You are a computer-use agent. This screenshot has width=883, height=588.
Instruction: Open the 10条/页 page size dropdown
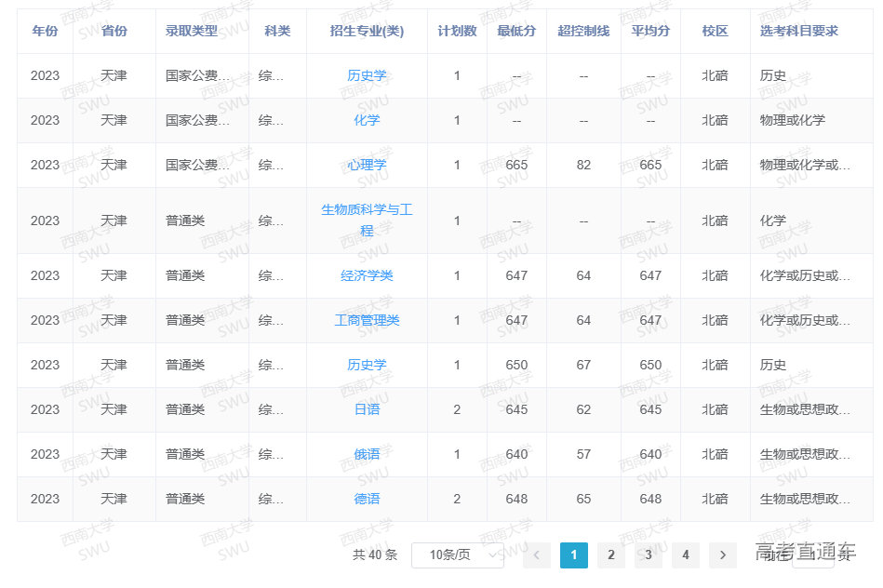457,555
